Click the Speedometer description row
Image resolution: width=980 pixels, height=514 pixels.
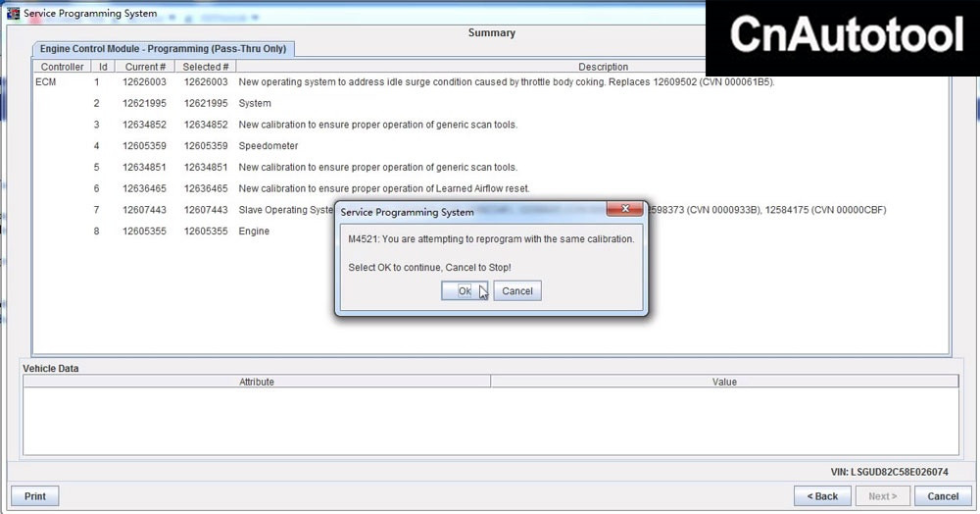click(x=269, y=146)
